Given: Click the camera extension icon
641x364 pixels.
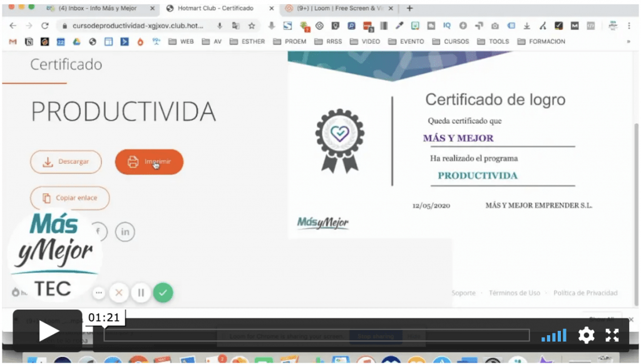Looking at the screenshot, I should pos(495,26).
